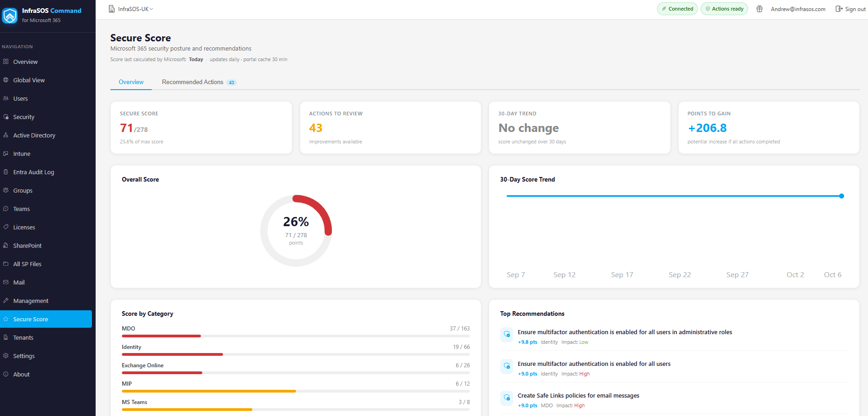Click the 43 actions to review value
This screenshot has width=868, height=416.
point(316,128)
